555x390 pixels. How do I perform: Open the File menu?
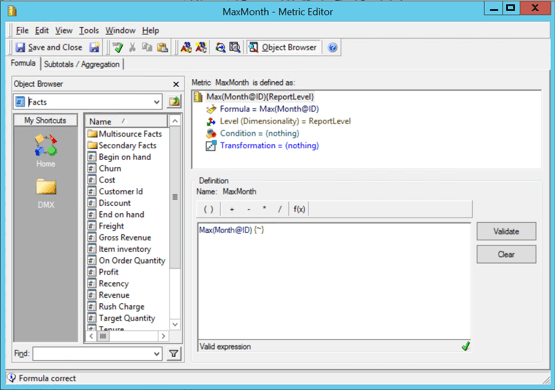click(x=22, y=31)
